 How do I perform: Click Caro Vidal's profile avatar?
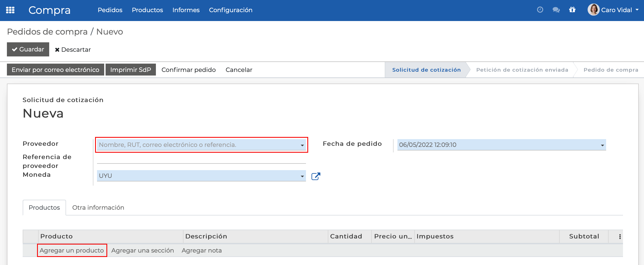(593, 10)
